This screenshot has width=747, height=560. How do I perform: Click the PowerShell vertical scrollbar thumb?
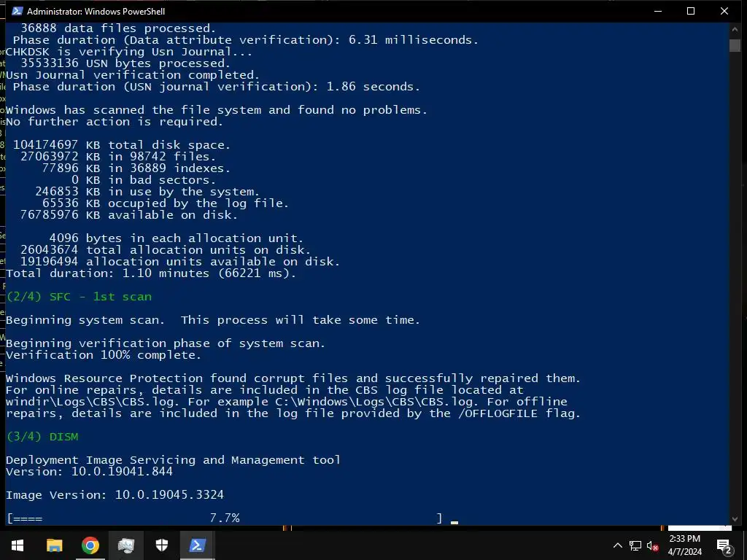[x=735, y=45]
